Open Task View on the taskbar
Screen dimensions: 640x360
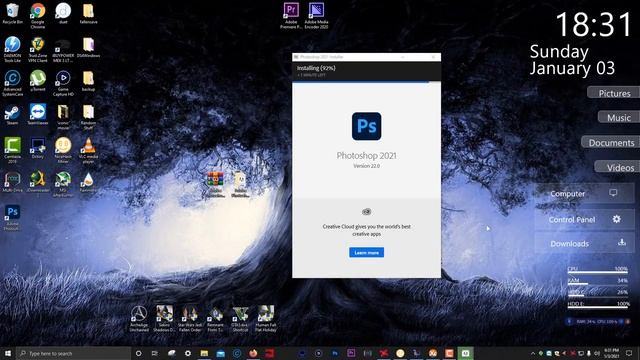pyautogui.click(x=155, y=353)
